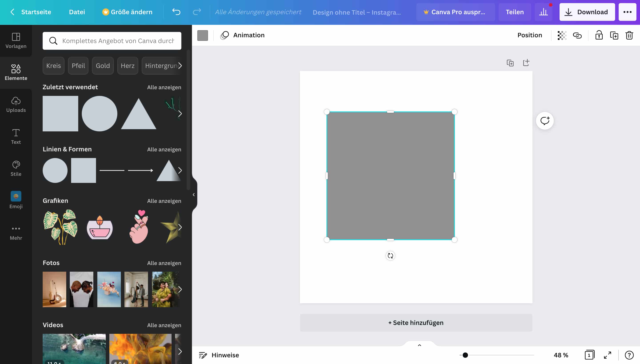Open the Stile styles tab
Screen dimensions: 640x364
16,169
